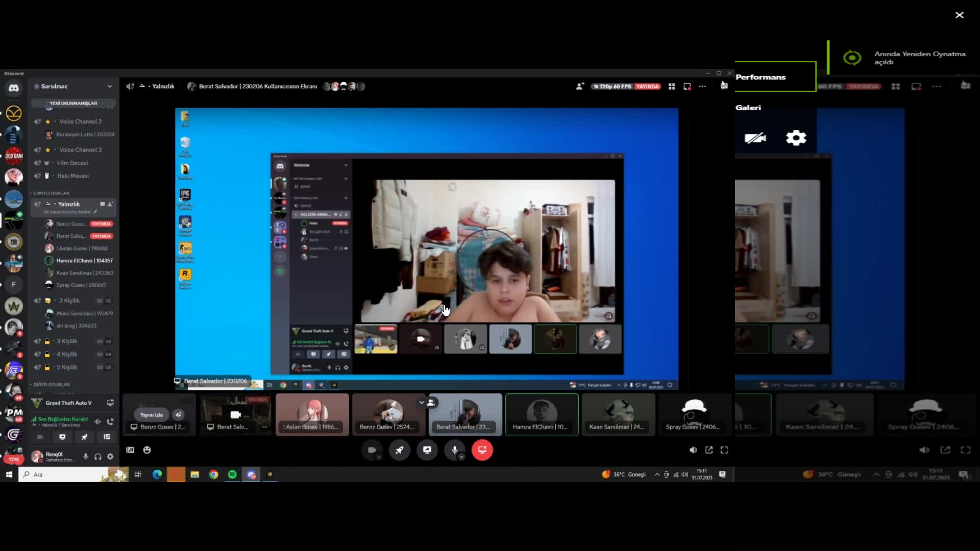Image resolution: width=980 pixels, height=551 pixels.
Task: Turn on camera using the video icon
Action: coord(372,450)
